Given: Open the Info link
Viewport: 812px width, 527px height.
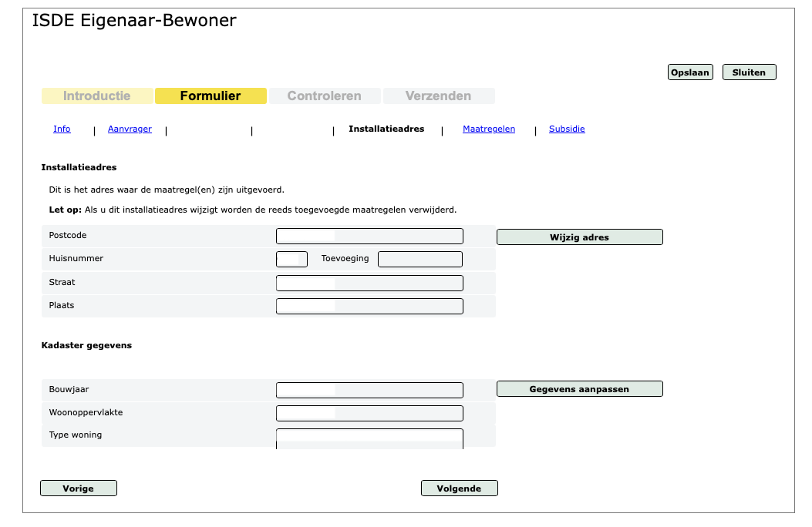Looking at the screenshot, I should [62, 129].
